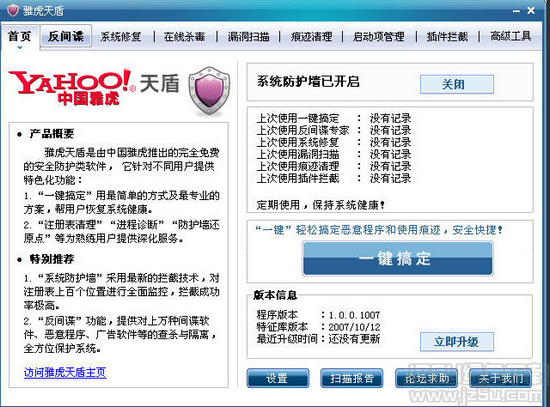Click the 上次使用反间谍专家 record row

point(334,130)
